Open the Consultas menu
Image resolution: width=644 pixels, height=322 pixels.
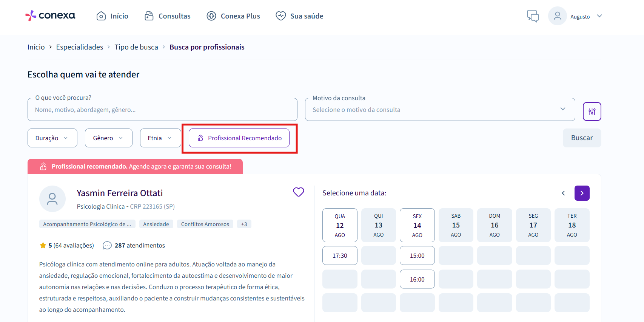click(x=168, y=16)
